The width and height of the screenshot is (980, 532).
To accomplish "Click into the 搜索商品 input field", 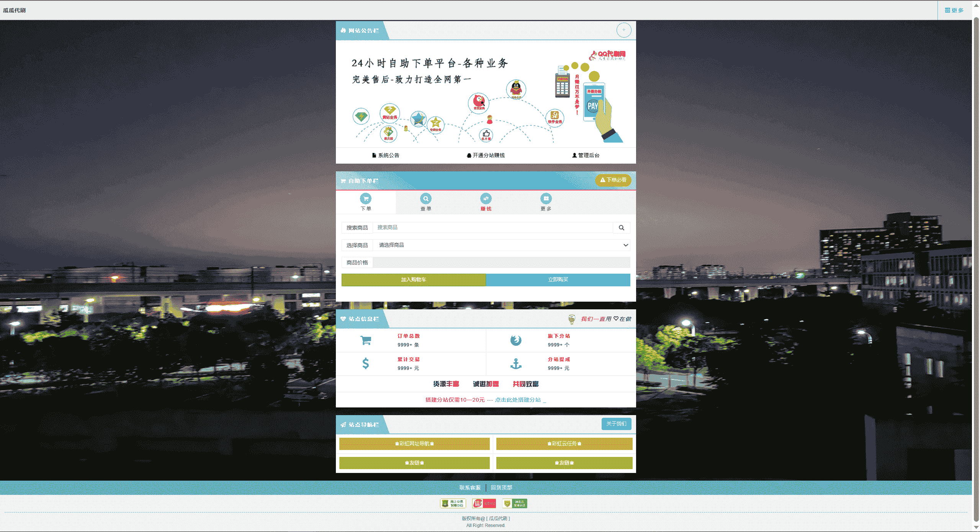I will tap(492, 228).
